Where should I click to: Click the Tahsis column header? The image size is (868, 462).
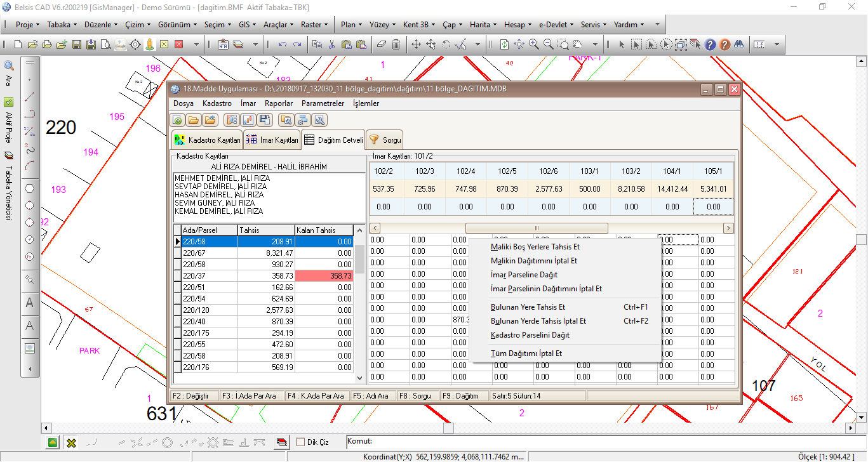click(x=266, y=230)
